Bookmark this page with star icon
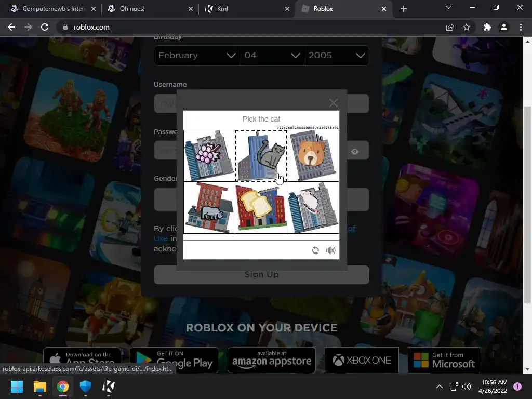 click(467, 27)
